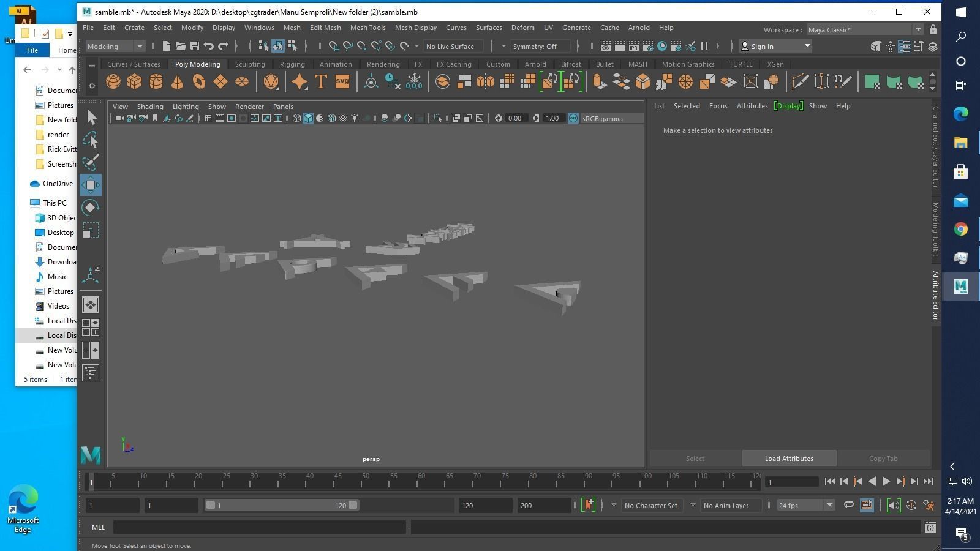Image resolution: width=980 pixels, height=551 pixels.
Task: Open the Sign In dropdown
Action: [775, 46]
